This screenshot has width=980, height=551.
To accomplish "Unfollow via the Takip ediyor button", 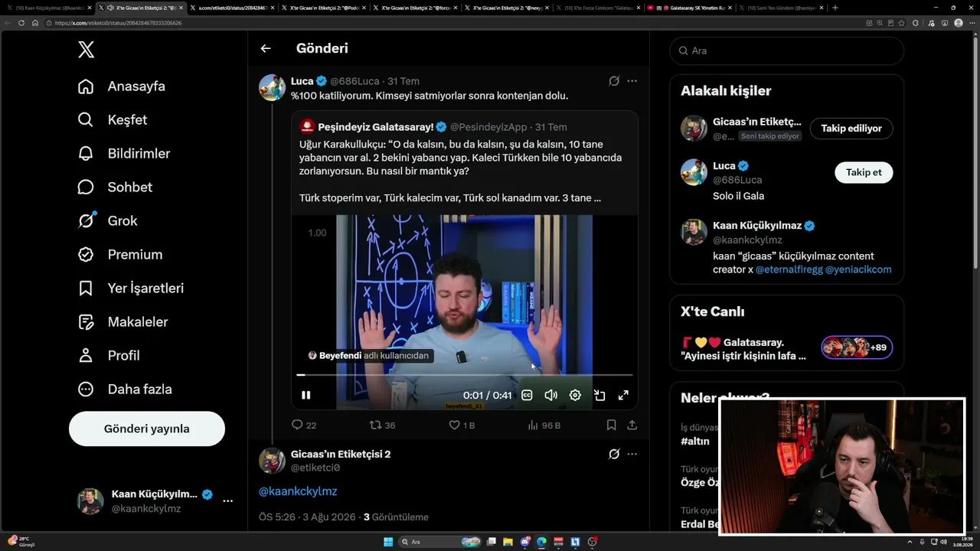I will (x=851, y=129).
